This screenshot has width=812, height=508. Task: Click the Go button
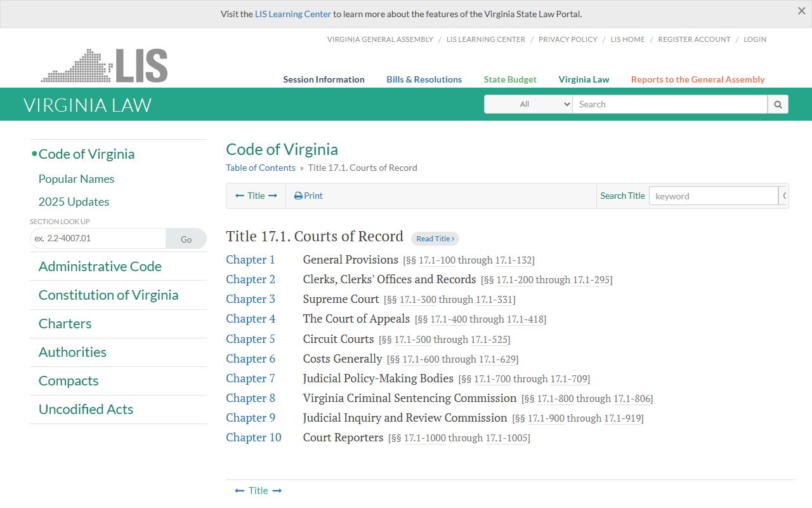click(186, 239)
